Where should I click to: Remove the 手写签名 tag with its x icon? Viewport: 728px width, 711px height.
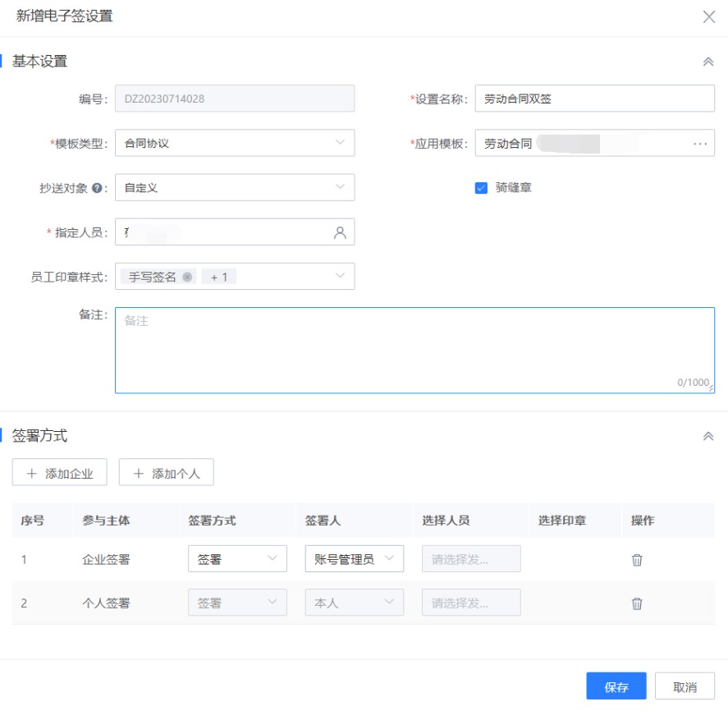click(x=185, y=275)
